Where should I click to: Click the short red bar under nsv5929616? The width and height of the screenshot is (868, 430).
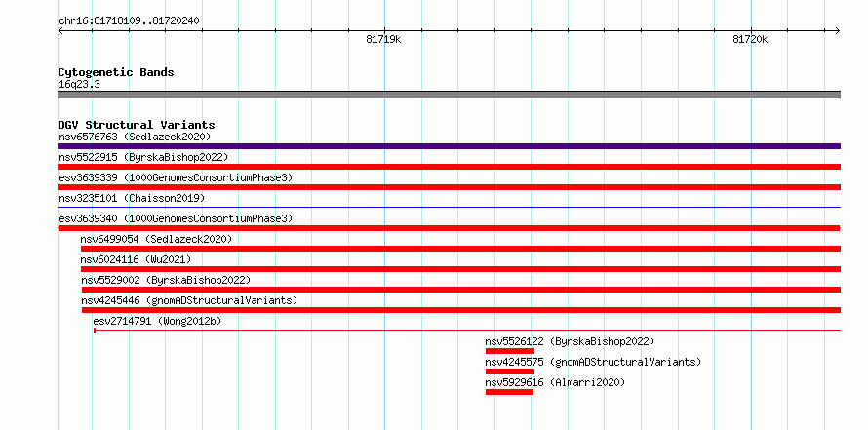point(509,392)
